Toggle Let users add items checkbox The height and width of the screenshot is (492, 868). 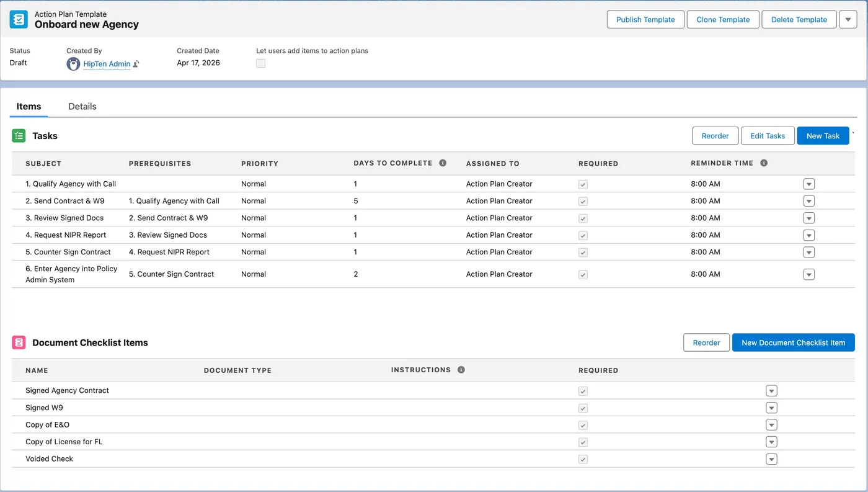[261, 63]
